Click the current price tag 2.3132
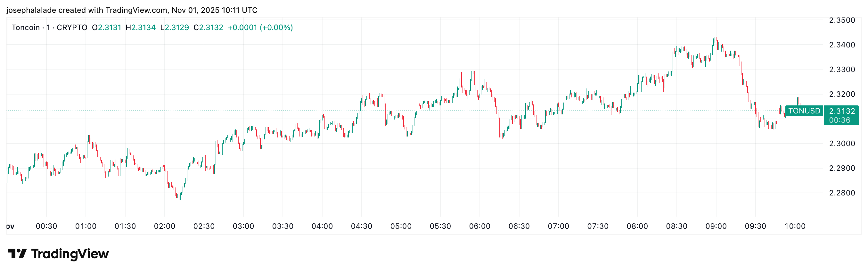This screenshot has height=273, width=868. click(x=842, y=111)
